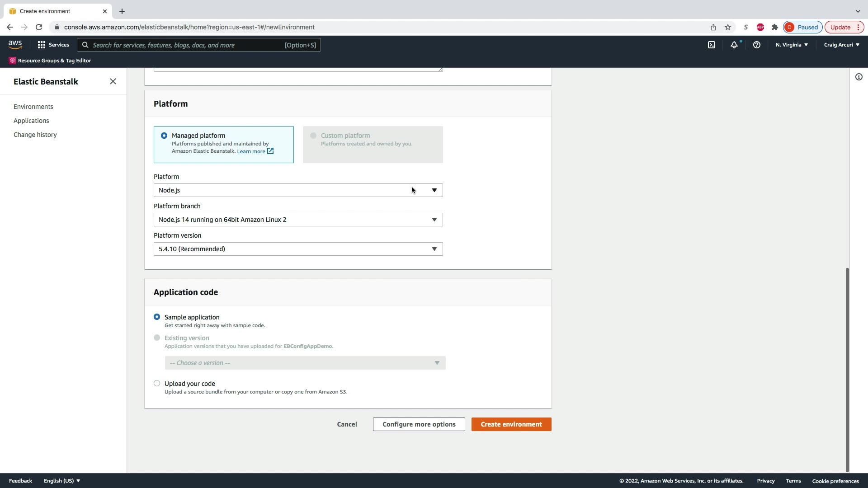Expand Platform version 5.4.10 dropdown
Image resolution: width=868 pixels, height=488 pixels.
(x=298, y=249)
